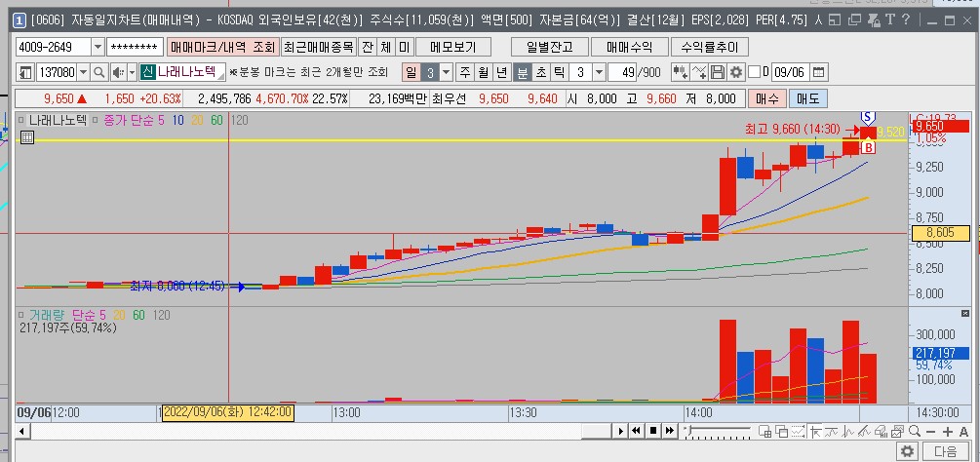Open the calendar date picker icon
This screenshot has height=462, width=980.
[818, 72]
